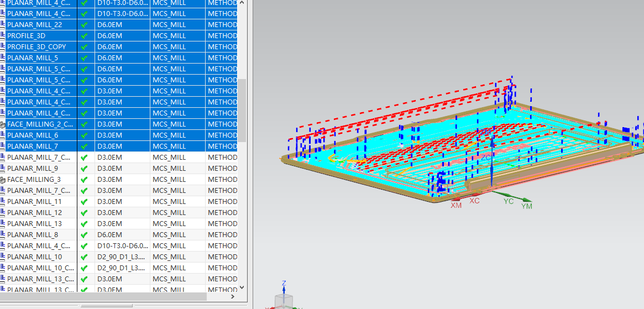Click green check status of PLANAR_MILL_8
Image resolution: width=644 pixels, height=309 pixels.
[x=85, y=235]
